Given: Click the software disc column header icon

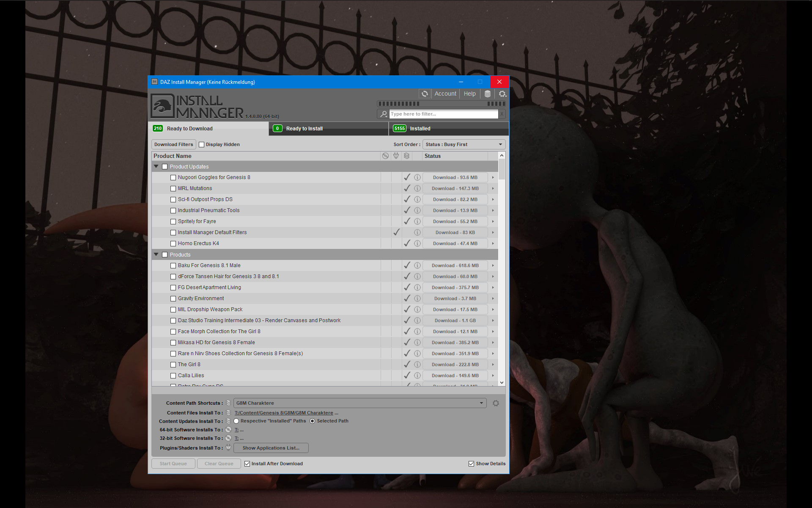Looking at the screenshot, I should coord(385,156).
